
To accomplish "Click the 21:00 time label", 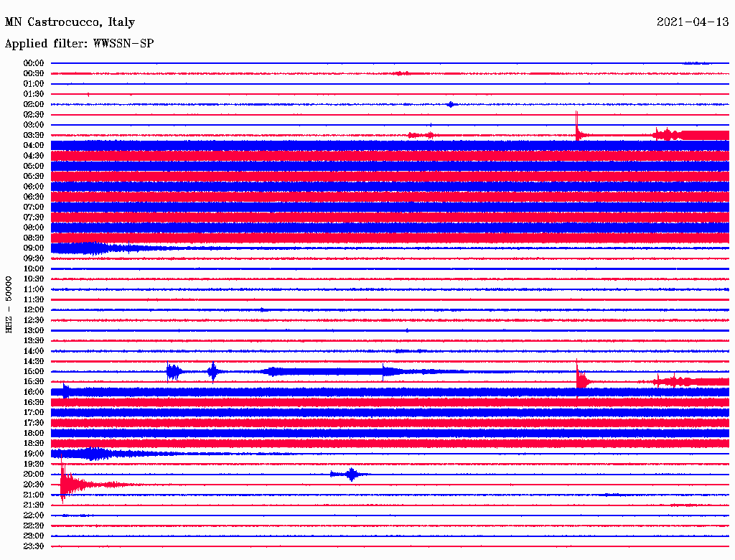I will coord(33,495).
